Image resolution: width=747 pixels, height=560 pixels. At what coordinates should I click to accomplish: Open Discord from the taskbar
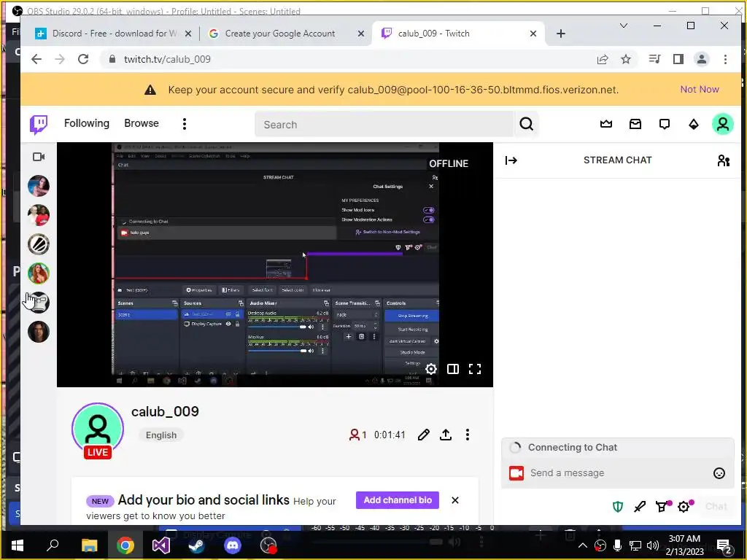click(x=233, y=545)
